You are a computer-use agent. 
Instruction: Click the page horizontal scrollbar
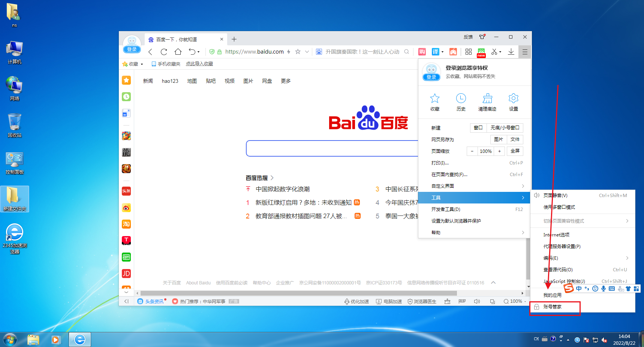coord(298,293)
